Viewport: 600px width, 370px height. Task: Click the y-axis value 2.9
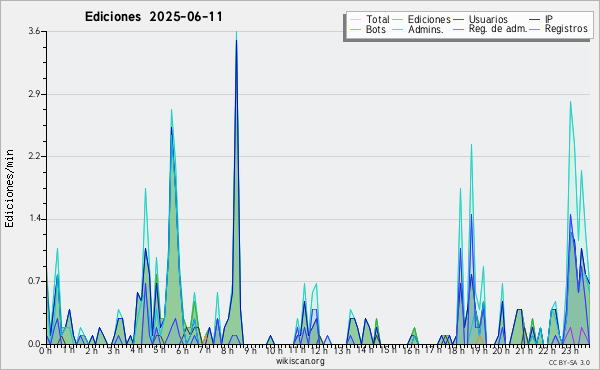click(x=34, y=94)
